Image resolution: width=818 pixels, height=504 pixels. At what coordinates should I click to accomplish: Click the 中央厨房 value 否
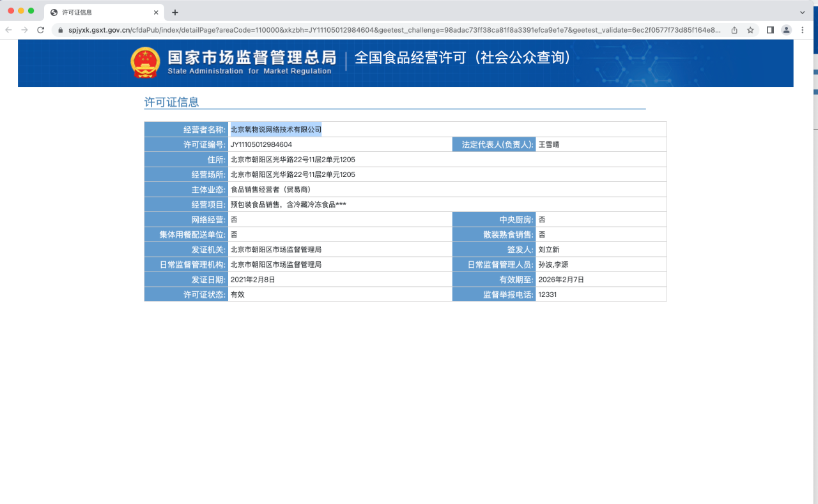click(x=542, y=220)
